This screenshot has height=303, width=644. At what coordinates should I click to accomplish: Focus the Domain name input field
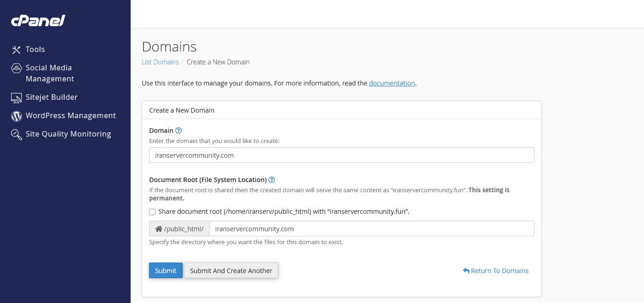[x=341, y=155]
